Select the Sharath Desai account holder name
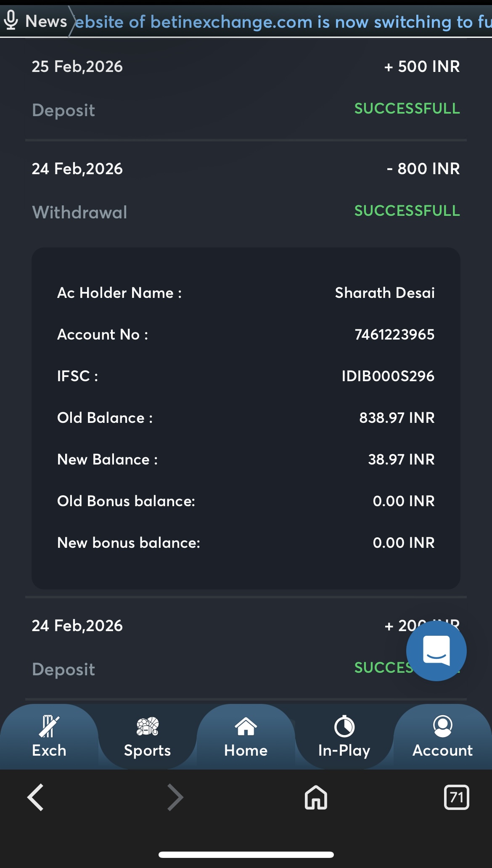Image resolution: width=492 pixels, height=868 pixels. click(384, 293)
